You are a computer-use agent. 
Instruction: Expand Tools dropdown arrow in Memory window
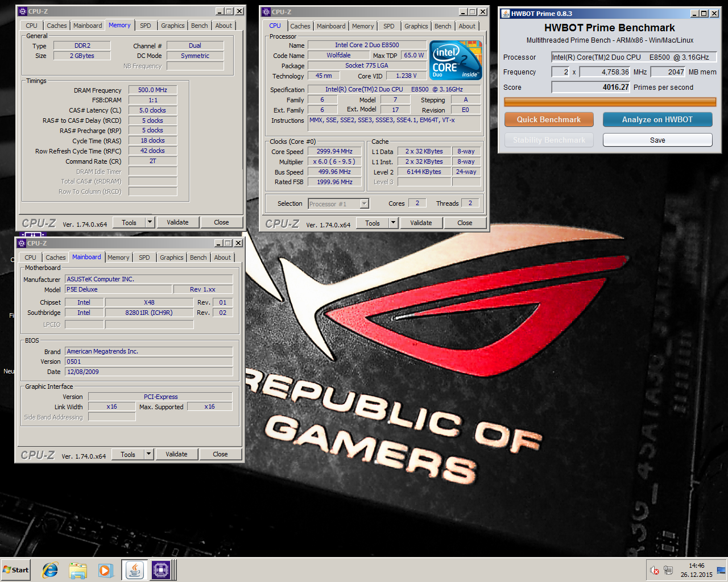click(150, 222)
